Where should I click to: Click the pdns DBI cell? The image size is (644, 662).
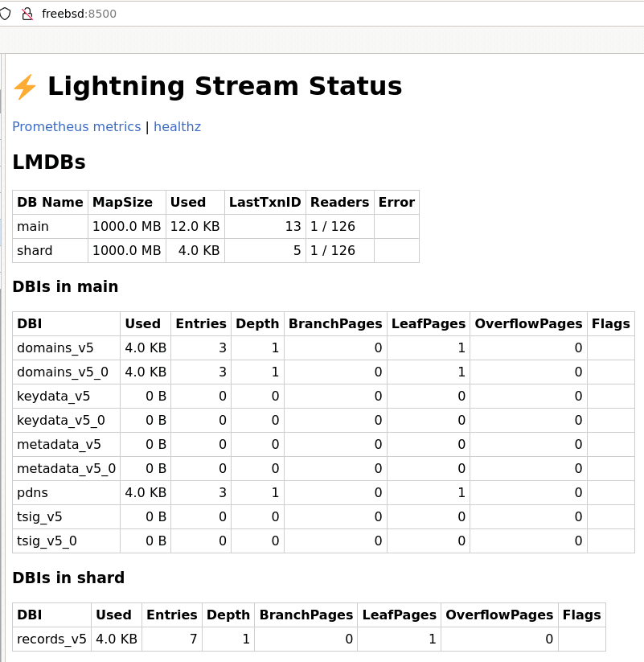click(33, 493)
